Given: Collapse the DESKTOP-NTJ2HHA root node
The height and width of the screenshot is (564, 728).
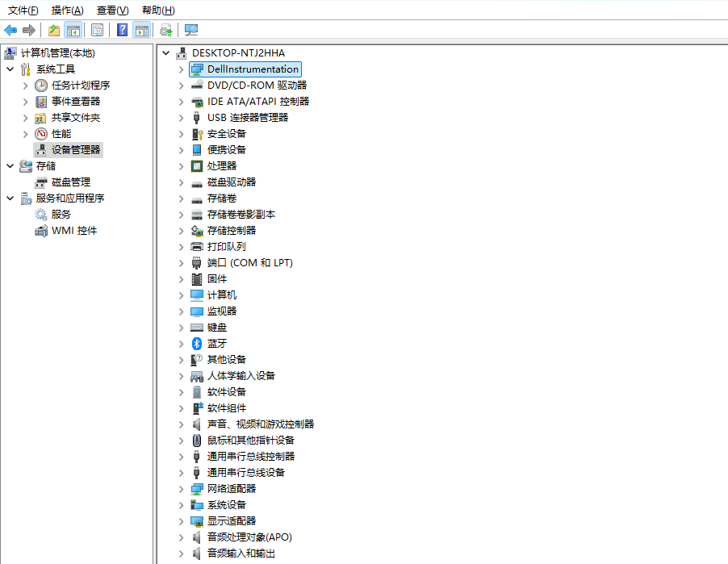Looking at the screenshot, I should tap(165, 53).
